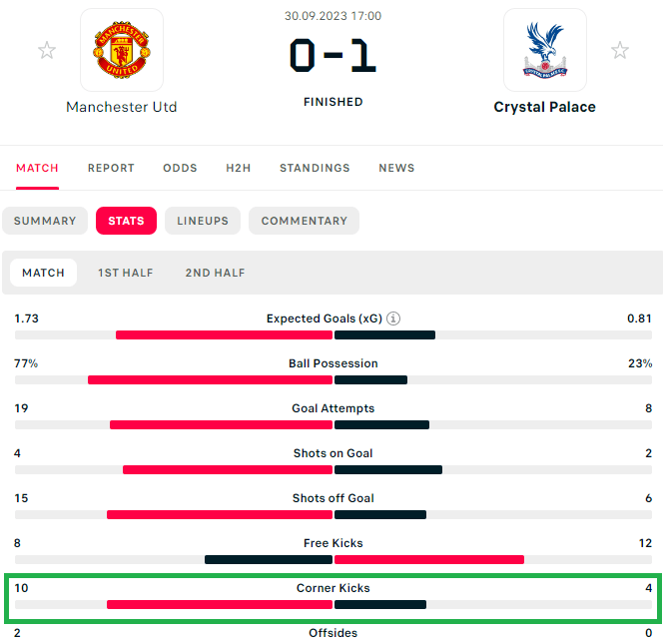Switch to the Match tab
Screen dimensions: 663x644
[x=37, y=168]
